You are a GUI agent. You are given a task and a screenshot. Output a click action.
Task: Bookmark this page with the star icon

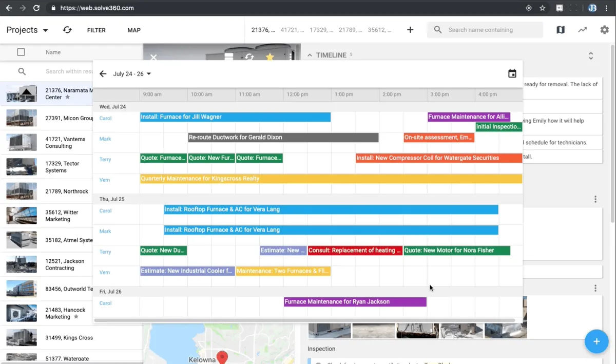click(543, 8)
